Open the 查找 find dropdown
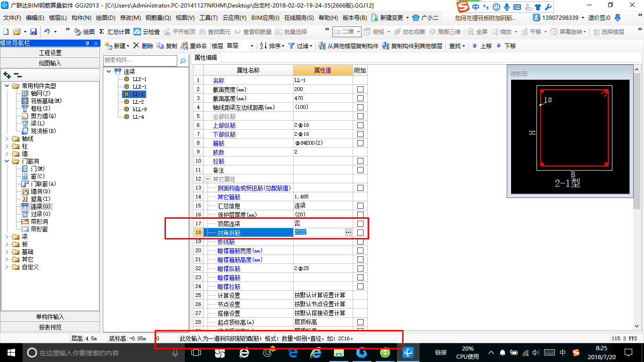This screenshot has width=644, height=362. tap(457, 46)
